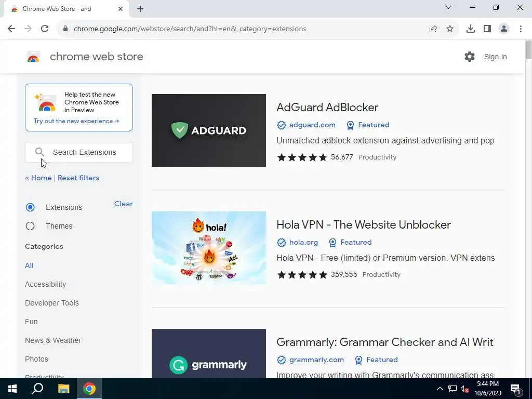Open the AdGuard AdBlocker thumbnail
The image size is (532, 399).
[209, 130]
